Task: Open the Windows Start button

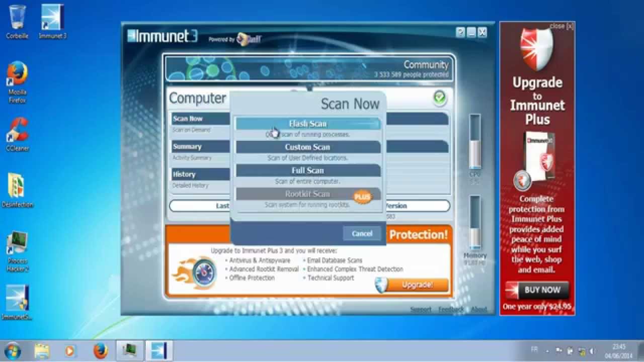Action: coord(12,350)
